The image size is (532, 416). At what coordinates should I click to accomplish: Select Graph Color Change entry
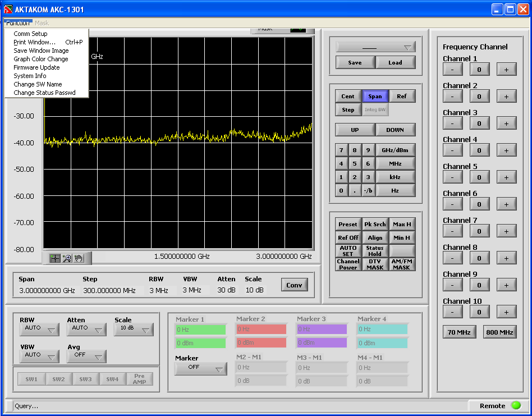(x=47, y=59)
